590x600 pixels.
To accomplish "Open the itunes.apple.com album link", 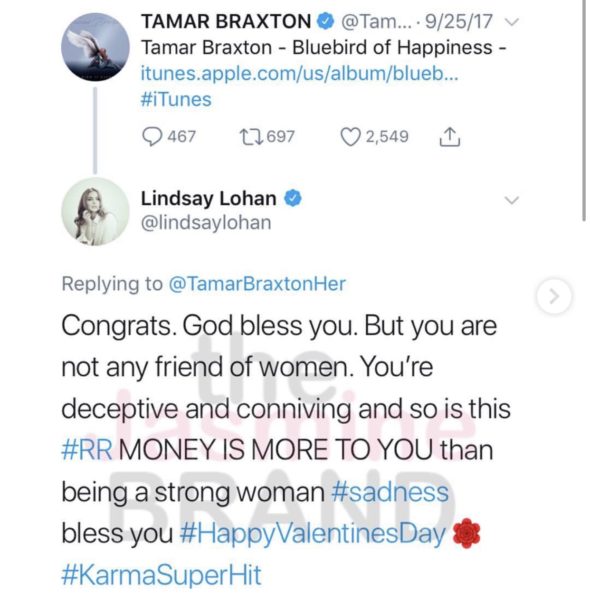I will (x=299, y=73).
